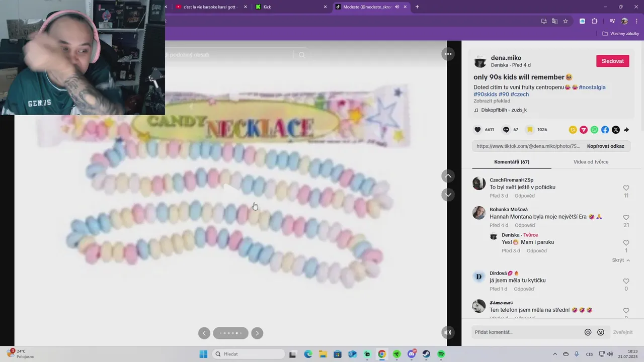Like Deniska's reply comment
The height and width of the screenshot is (362, 644).
(x=626, y=243)
